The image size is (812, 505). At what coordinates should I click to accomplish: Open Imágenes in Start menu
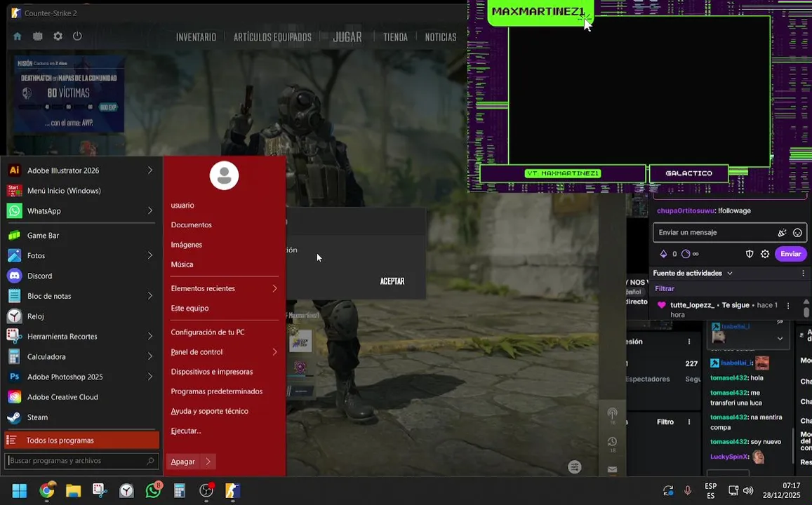pyautogui.click(x=187, y=245)
